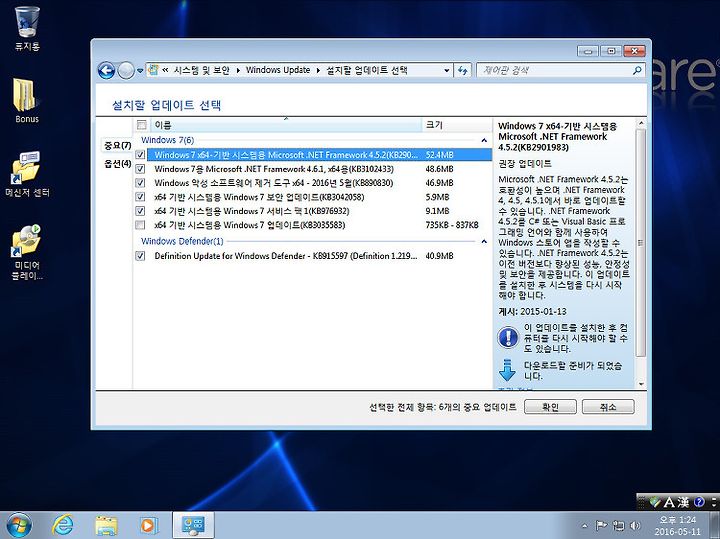The height and width of the screenshot is (539, 720).
Task: Expand arrow after 시스템 및 보안 breadcrumb
Action: [238, 70]
